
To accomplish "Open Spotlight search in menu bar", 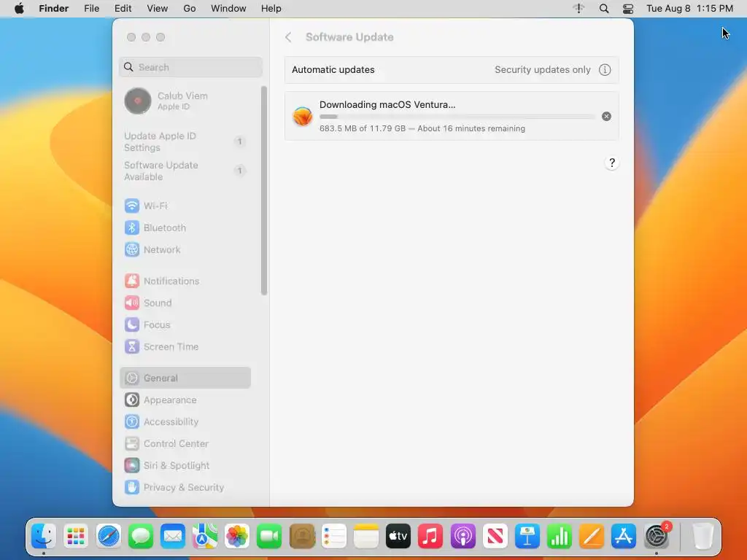I will (x=603, y=9).
